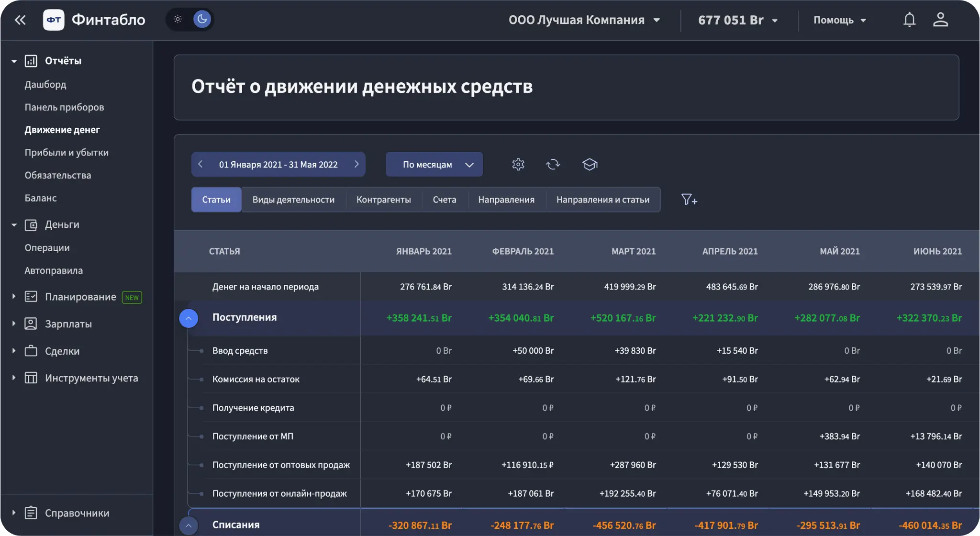Expand the Сделки section arrow

click(14, 351)
